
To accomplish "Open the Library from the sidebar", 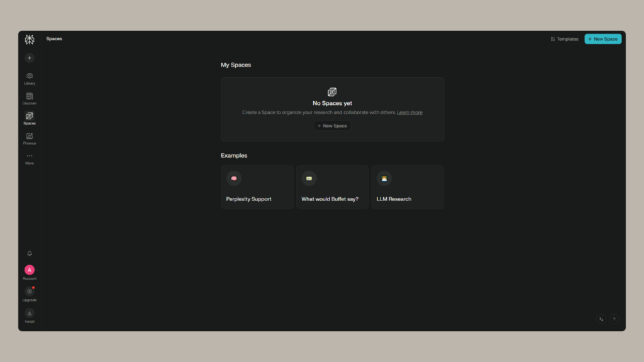I will pyautogui.click(x=29, y=77).
